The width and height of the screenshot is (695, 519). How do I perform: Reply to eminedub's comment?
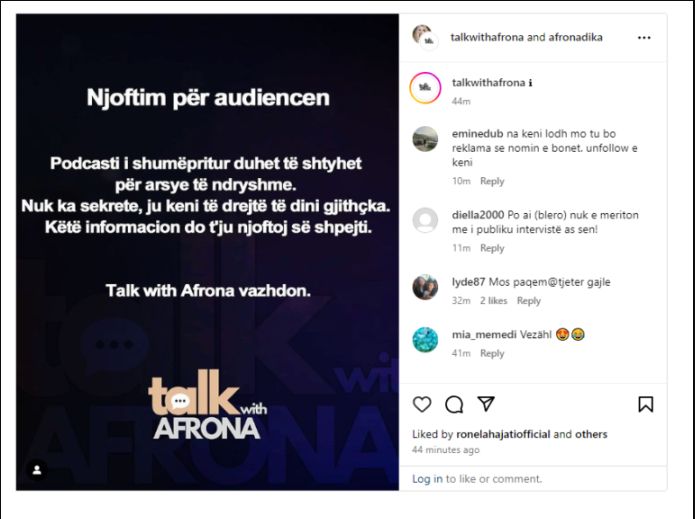pos(492,181)
